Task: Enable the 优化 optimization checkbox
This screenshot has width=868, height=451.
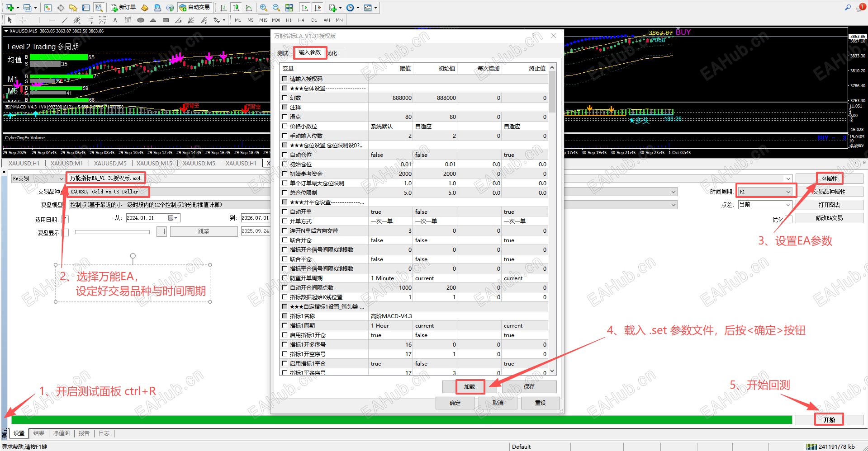Action: pyautogui.click(x=788, y=219)
